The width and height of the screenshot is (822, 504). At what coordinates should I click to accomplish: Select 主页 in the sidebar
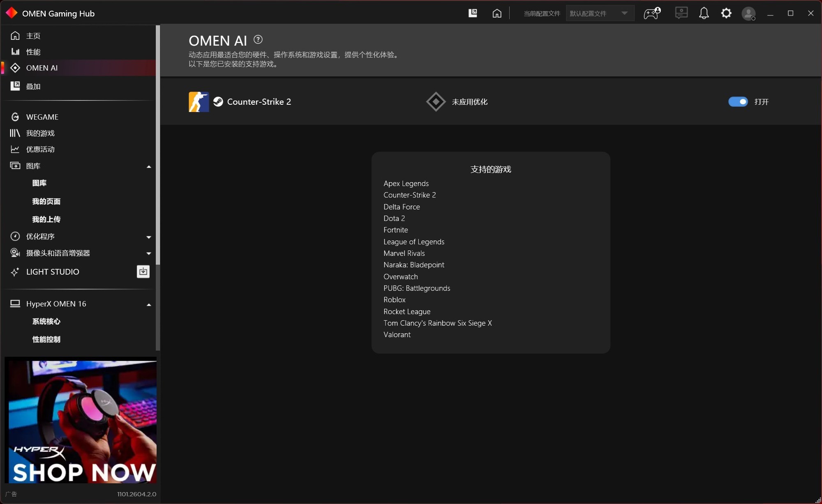pos(78,36)
